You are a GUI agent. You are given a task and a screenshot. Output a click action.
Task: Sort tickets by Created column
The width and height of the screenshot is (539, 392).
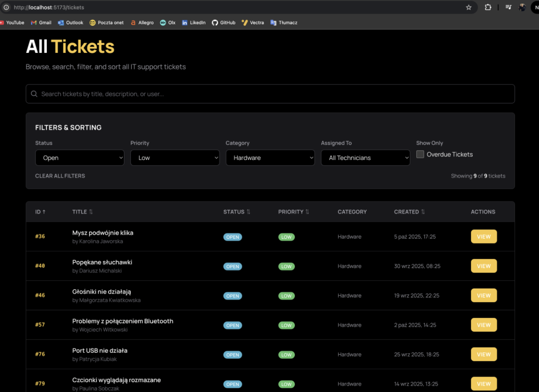coord(410,212)
